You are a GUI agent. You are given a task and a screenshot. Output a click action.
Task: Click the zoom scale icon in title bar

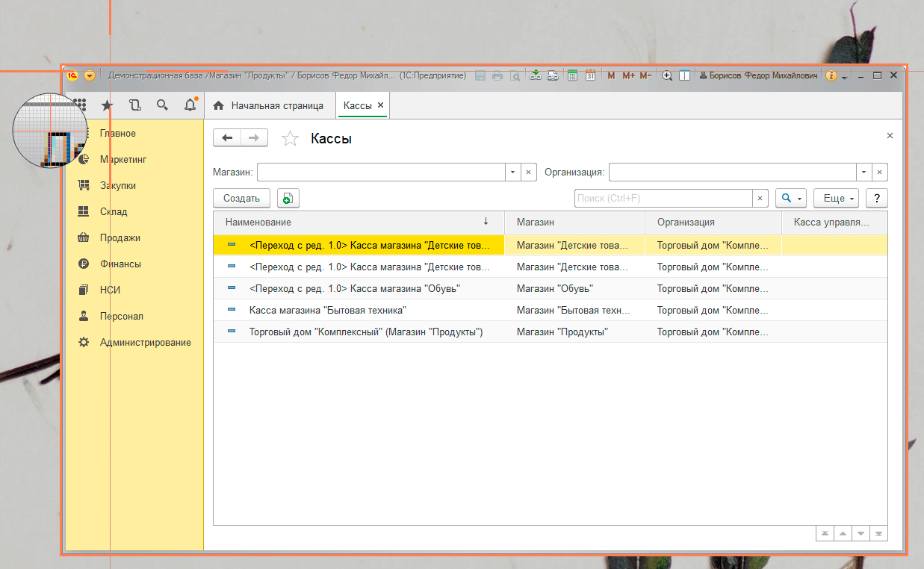[667, 75]
